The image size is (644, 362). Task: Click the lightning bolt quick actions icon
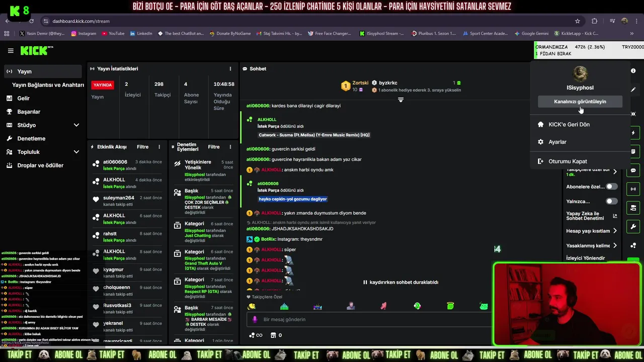[633, 133]
